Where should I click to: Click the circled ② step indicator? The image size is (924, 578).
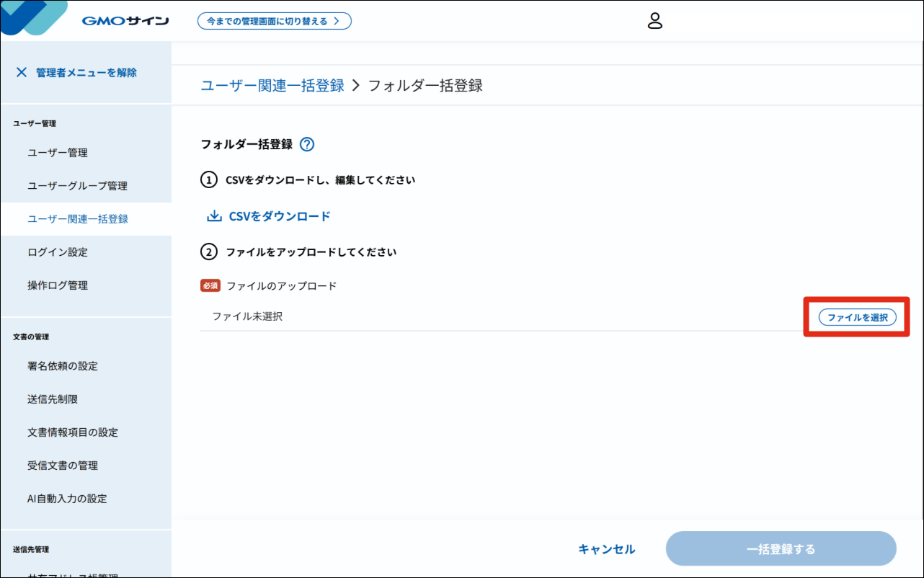(209, 252)
